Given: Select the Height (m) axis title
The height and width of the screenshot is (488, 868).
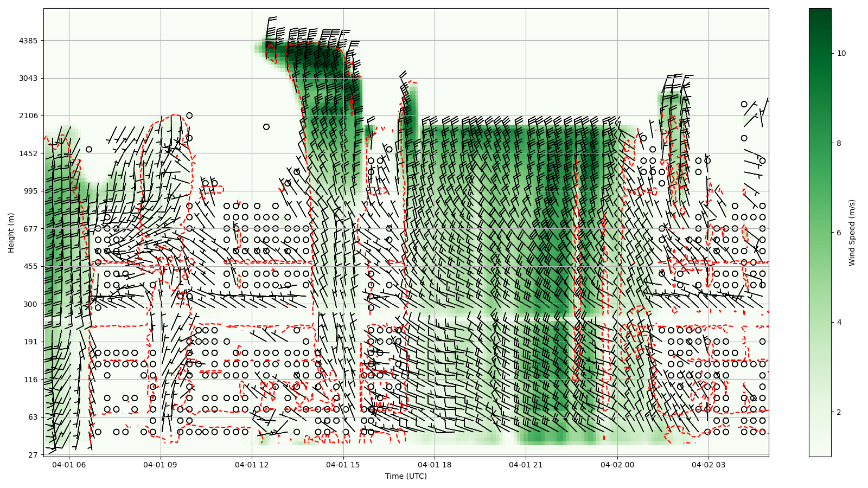Looking at the screenshot, I should pos(11,233).
